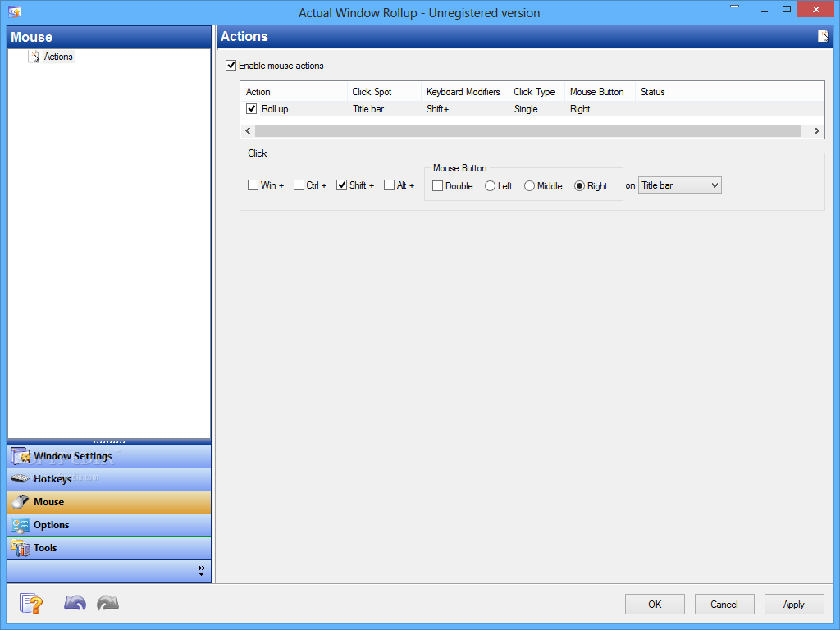Click the undo arrow icon
Viewport: 840px width, 630px height.
[75, 603]
